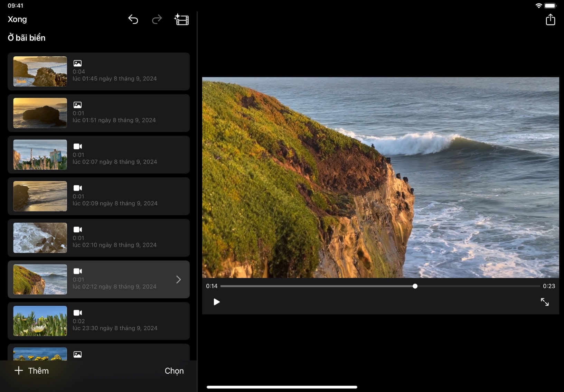Select the 02:09 beach clip thumbnail
This screenshot has width=564, height=392.
pos(40,196)
